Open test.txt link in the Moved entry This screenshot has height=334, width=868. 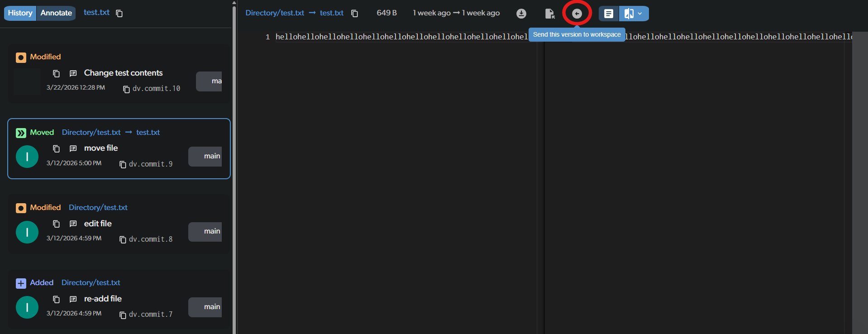[148, 133]
